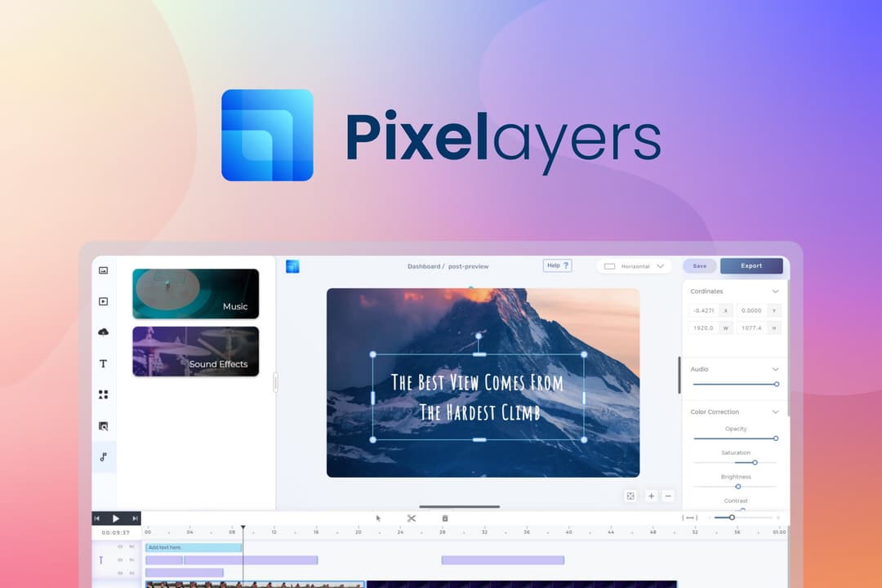Adjust the Brightness slider
The height and width of the screenshot is (588, 882).
click(x=735, y=487)
